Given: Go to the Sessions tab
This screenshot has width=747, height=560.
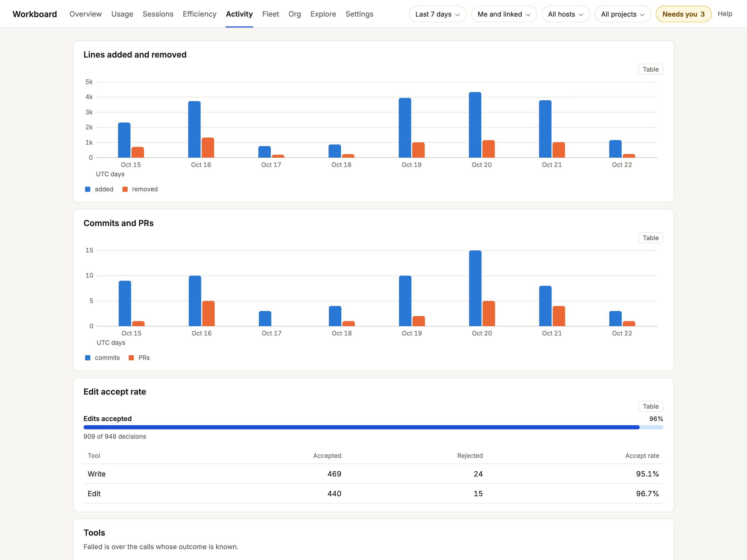Looking at the screenshot, I should click(158, 14).
